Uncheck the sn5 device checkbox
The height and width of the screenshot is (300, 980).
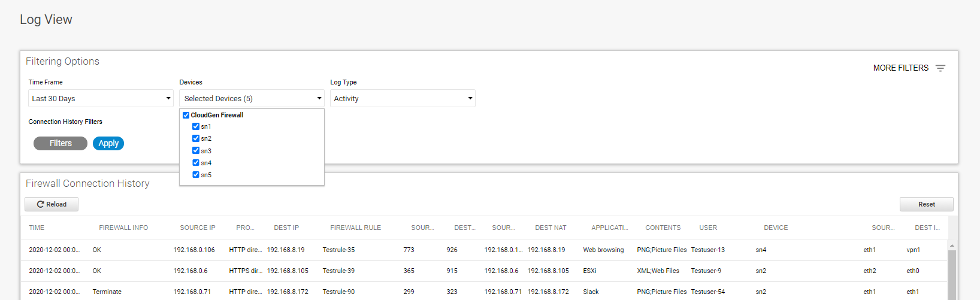pos(195,175)
